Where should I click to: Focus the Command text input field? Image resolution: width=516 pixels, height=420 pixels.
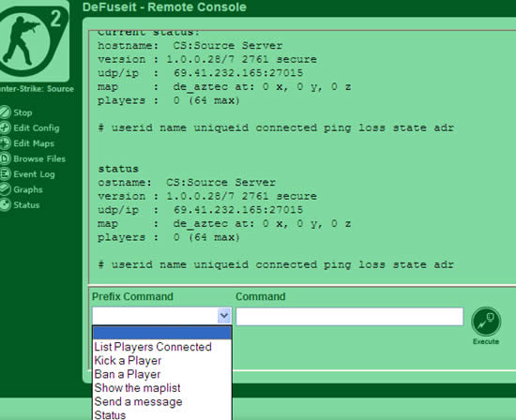tap(350, 316)
